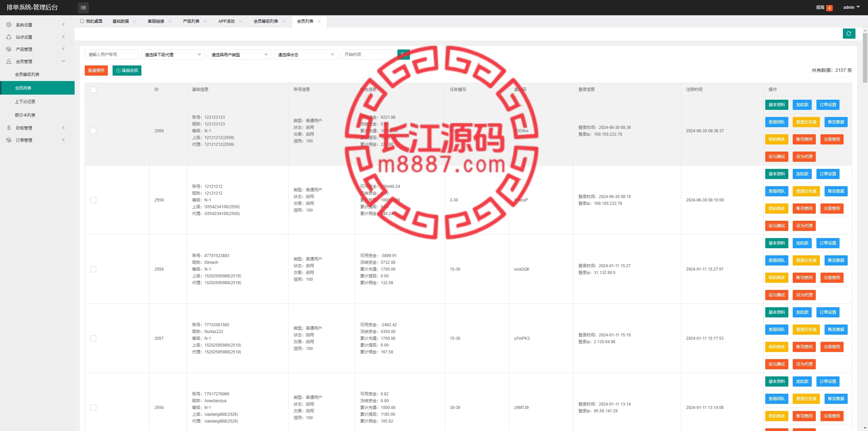
Task: Click 基本资料 for member 2560
Action: (777, 105)
